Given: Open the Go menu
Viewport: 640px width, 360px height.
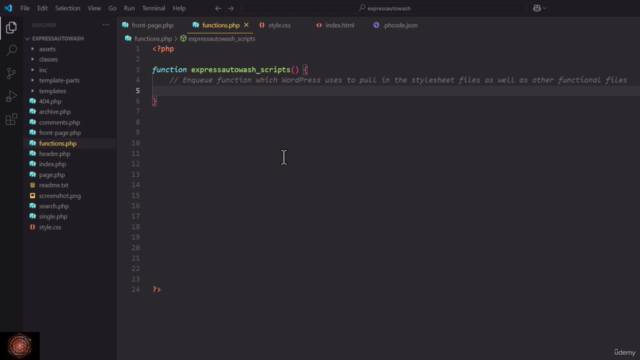Looking at the screenshot, I should [x=112, y=8].
